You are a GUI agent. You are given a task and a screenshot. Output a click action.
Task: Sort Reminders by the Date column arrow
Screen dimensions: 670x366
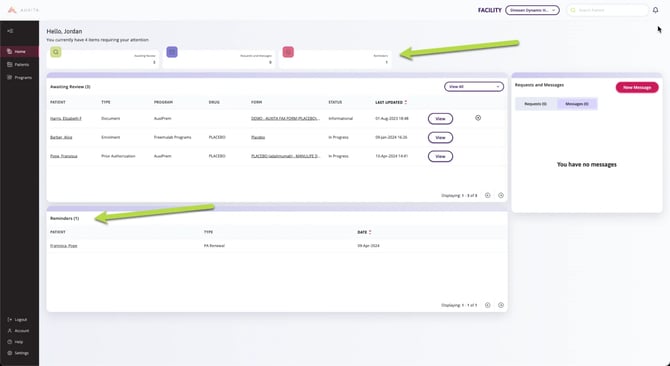[x=370, y=232]
